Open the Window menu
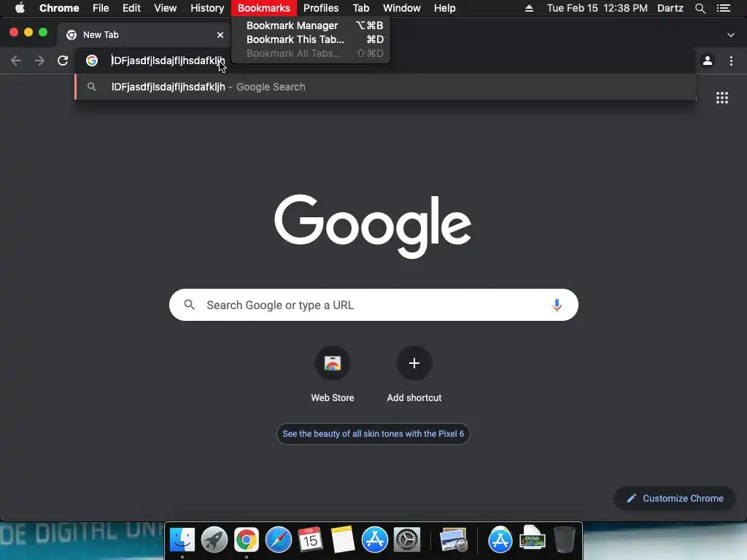Viewport: 747px width, 560px height. coord(402,8)
